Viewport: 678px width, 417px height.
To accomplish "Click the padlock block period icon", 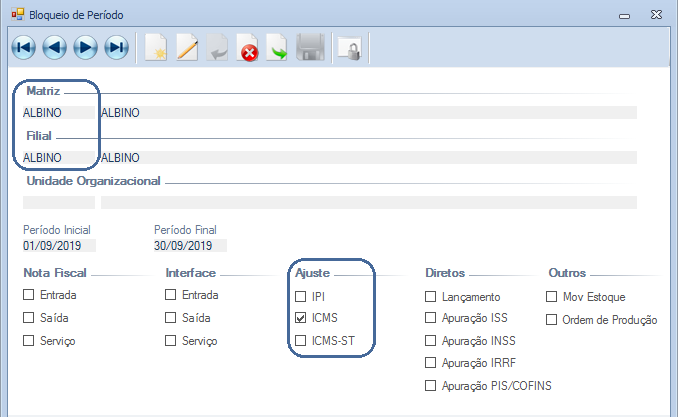I will coord(349,48).
